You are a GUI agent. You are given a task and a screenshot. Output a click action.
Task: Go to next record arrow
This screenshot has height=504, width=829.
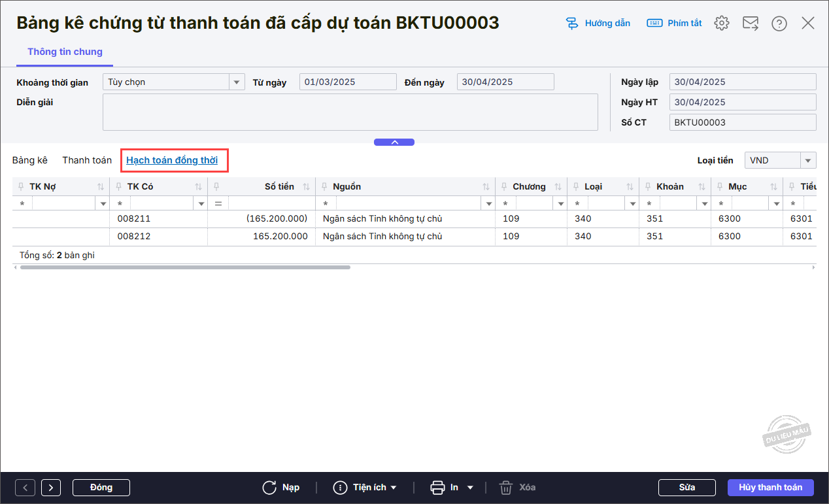[51, 488]
